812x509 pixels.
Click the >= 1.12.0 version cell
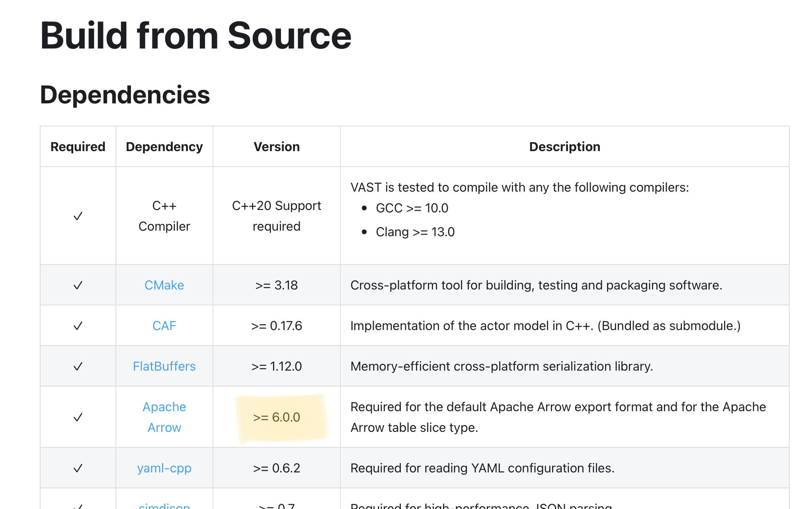click(277, 366)
